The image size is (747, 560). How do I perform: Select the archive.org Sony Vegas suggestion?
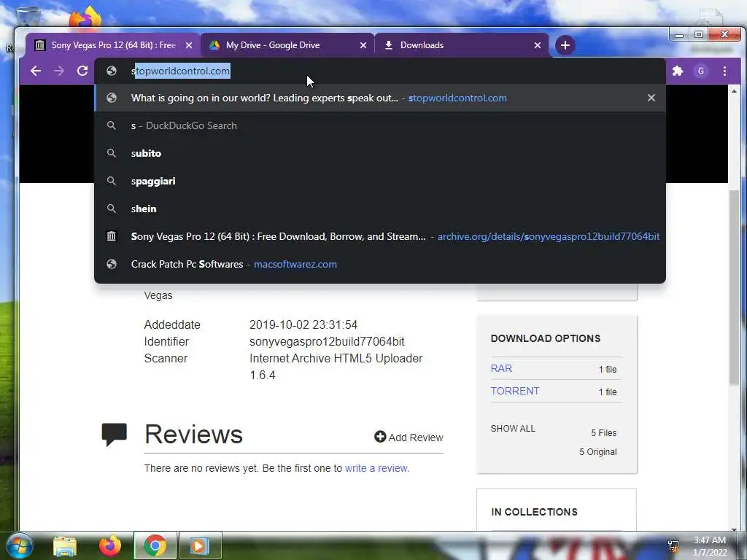[x=379, y=236]
